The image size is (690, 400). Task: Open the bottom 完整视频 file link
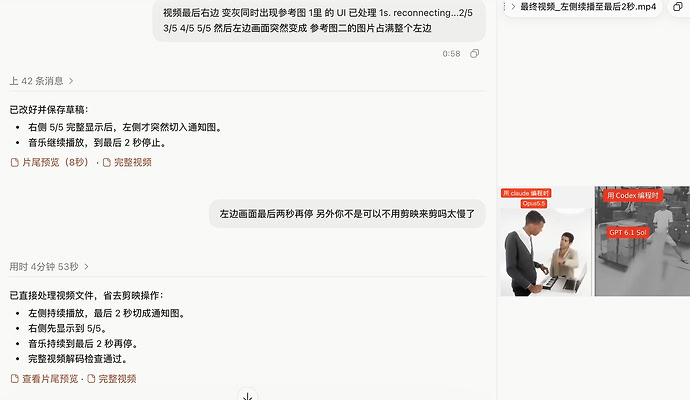pos(112,378)
